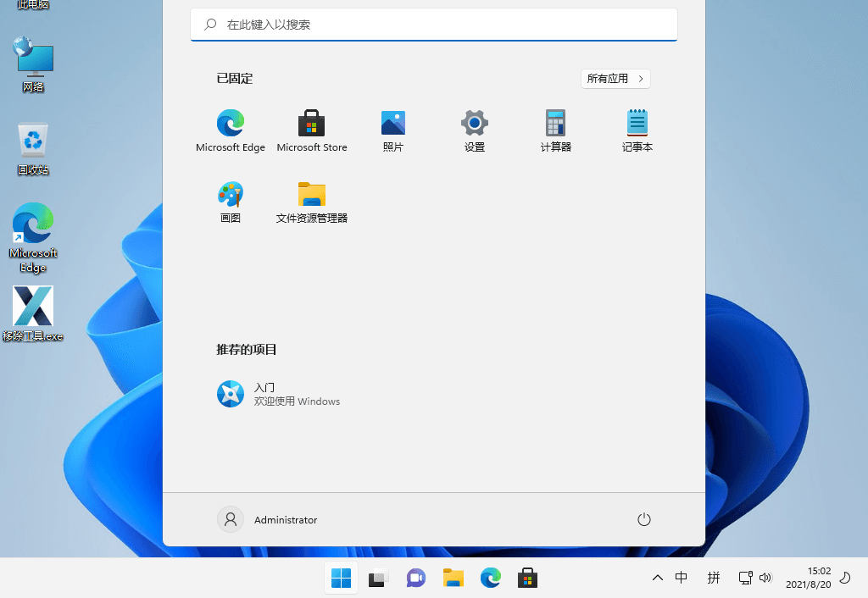Show 所有应用 (All apps) list
This screenshot has height=598, width=868.
coord(615,79)
